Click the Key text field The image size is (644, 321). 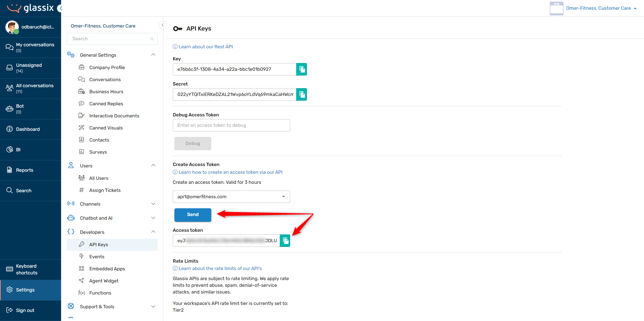coord(235,69)
